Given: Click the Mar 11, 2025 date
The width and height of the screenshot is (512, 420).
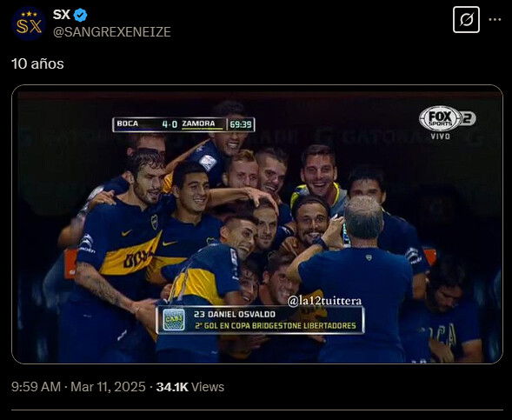Looking at the screenshot, I should pos(108,387).
